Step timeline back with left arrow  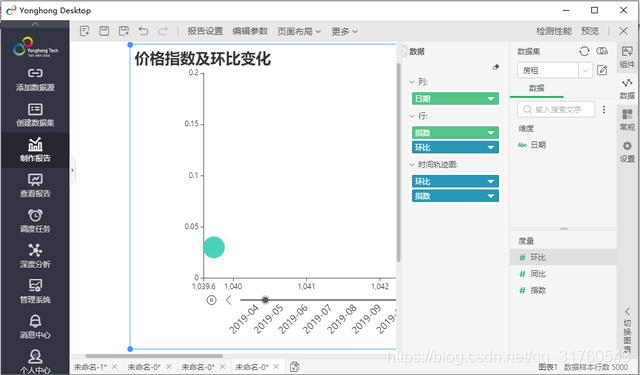point(229,300)
